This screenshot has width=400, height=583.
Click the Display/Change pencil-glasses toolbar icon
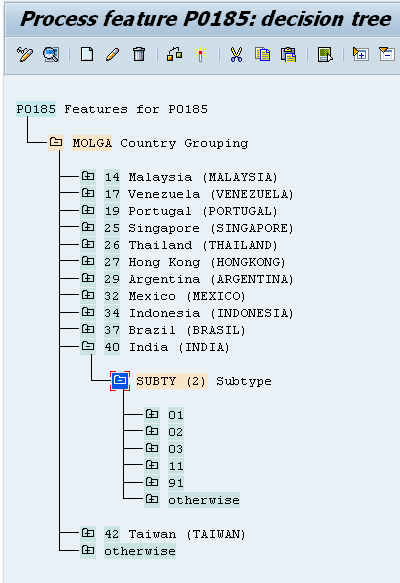pos(25,55)
